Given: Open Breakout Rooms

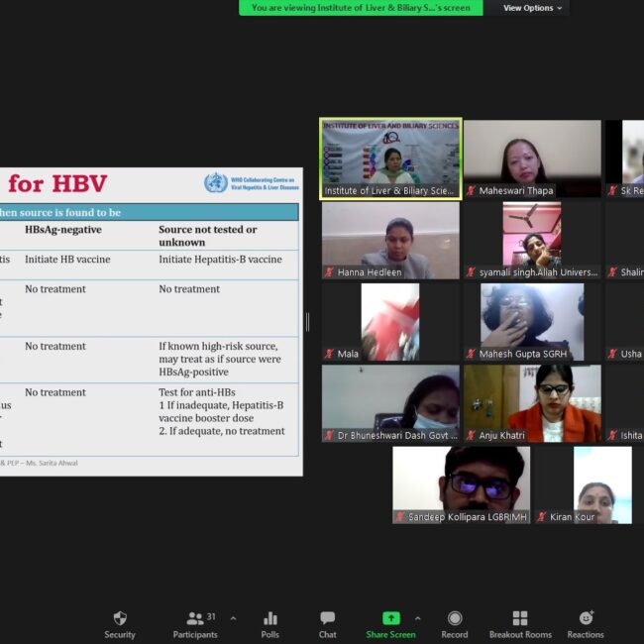Looking at the screenshot, I should pyautogui.click(x=519, y=619).
